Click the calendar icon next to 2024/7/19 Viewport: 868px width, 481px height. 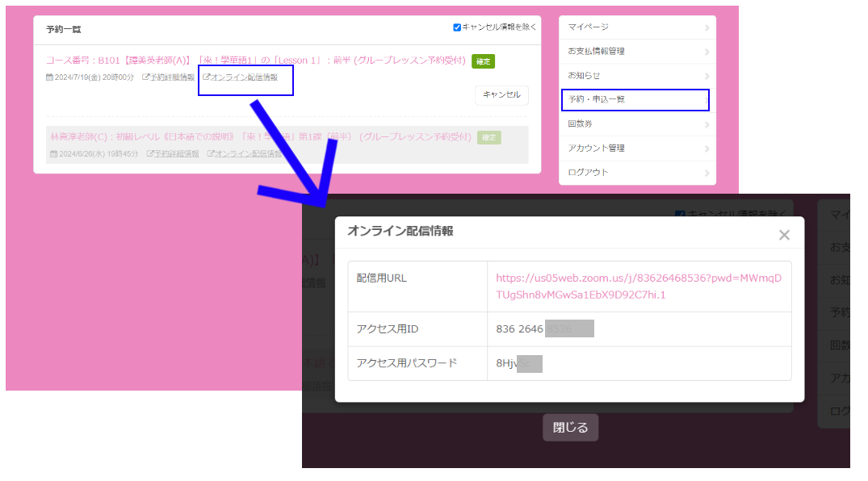coord(50,77)
